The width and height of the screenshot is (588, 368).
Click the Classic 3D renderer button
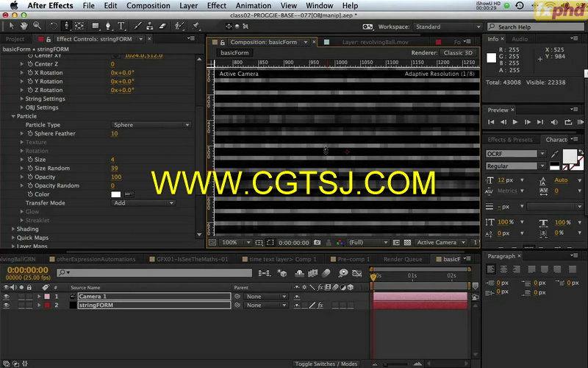[x=458, y=53]
